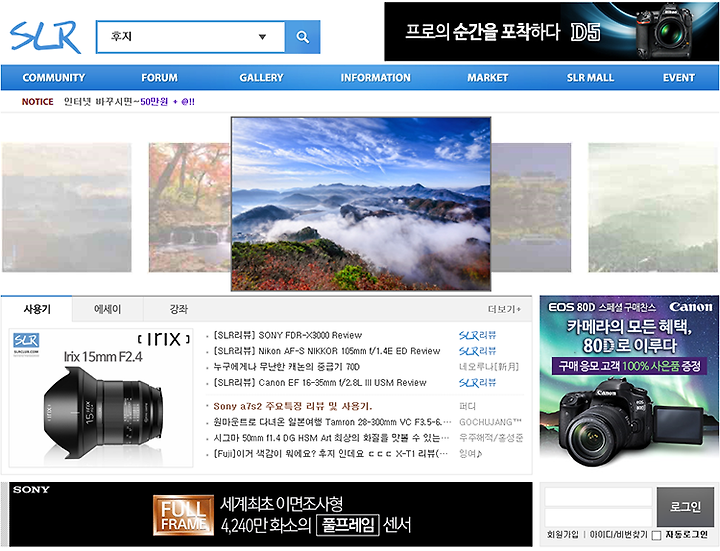Open the Sony a7s2 주요특징 리뷰 article

pyautogui.click(x=292, y=406)
